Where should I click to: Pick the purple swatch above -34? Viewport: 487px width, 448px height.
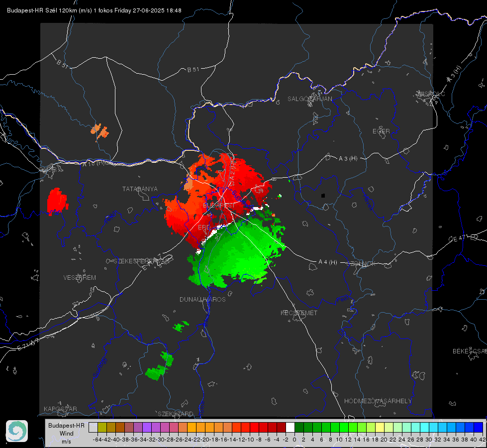[x=147, y=427]
